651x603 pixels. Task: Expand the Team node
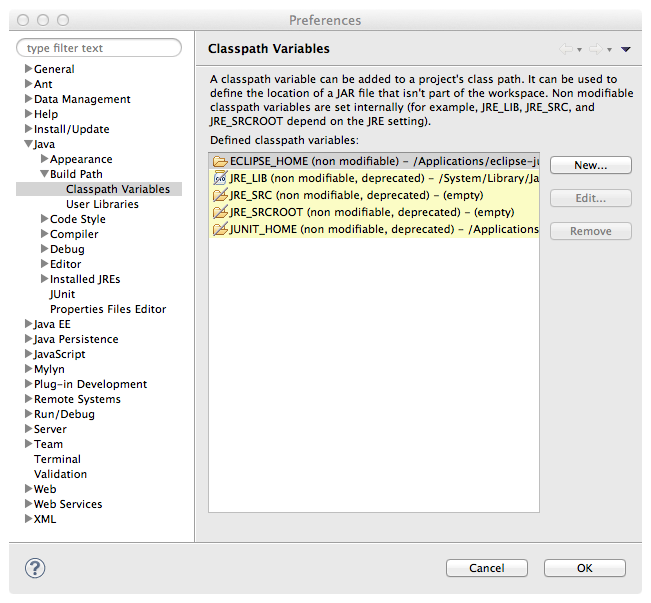coord(28,444)
